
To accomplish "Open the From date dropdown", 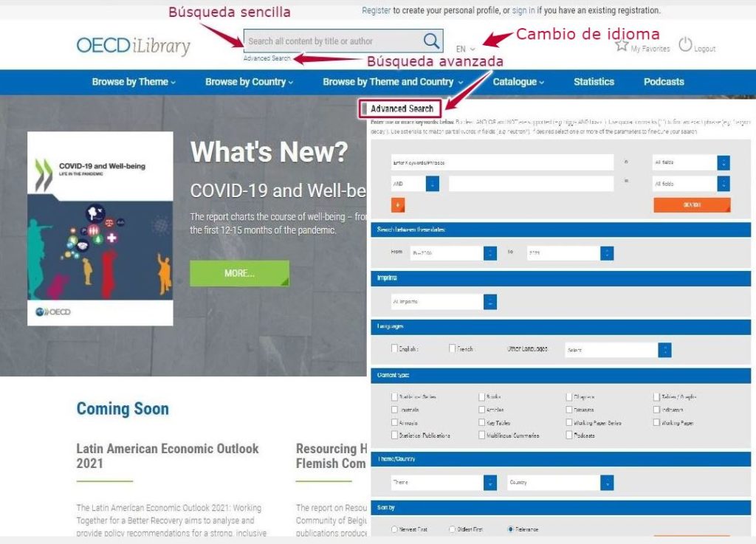I will (x=453, y=253).
